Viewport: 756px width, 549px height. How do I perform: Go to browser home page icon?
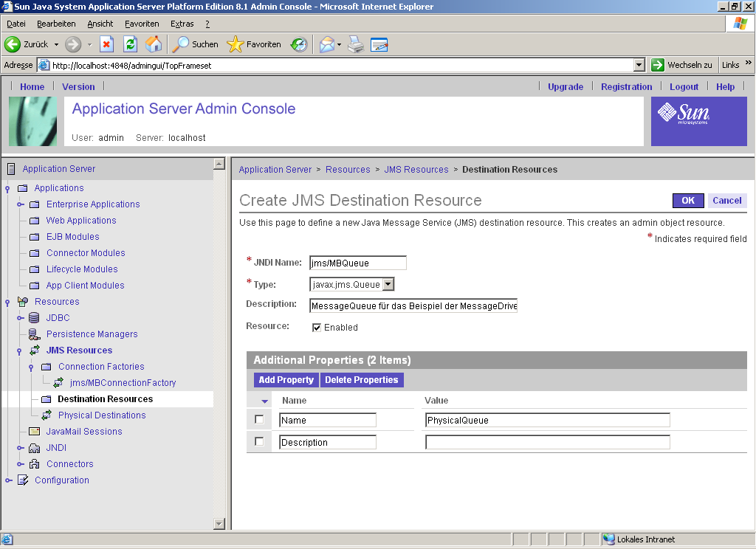(154, 44)
